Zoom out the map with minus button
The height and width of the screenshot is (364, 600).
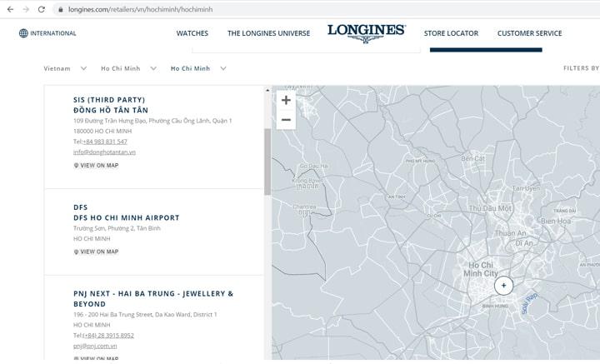286,120
